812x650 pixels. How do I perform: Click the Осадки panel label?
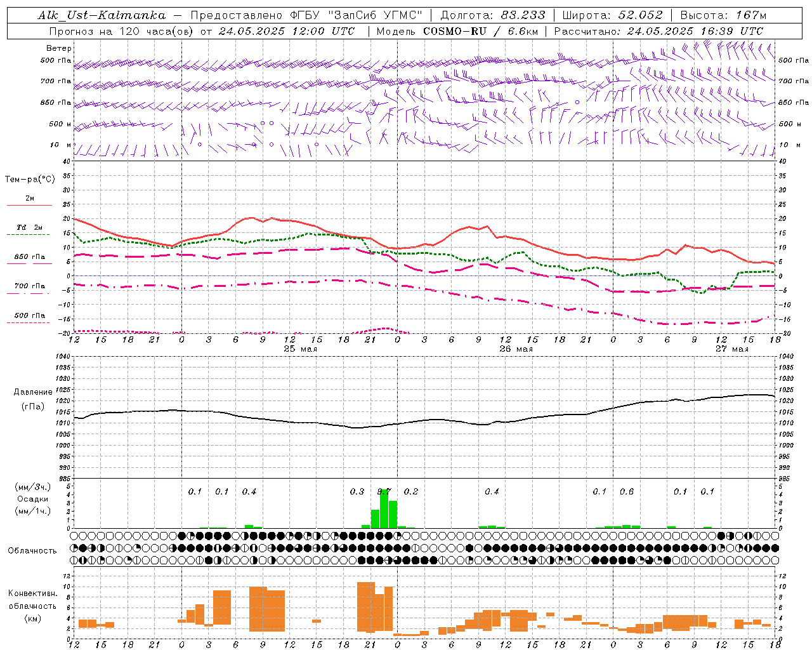point(32,499)
